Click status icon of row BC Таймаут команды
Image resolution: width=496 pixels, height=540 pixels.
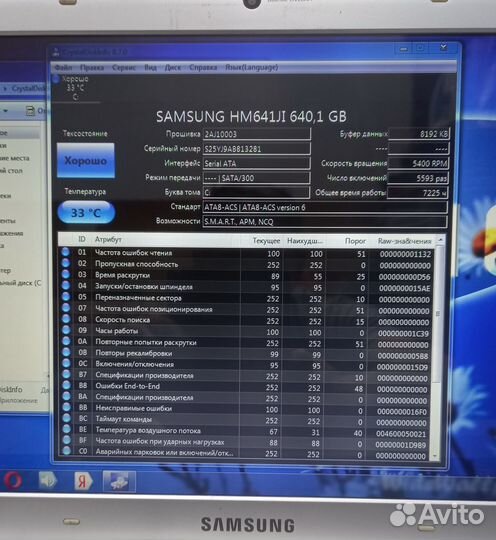[x=67, y=418]
